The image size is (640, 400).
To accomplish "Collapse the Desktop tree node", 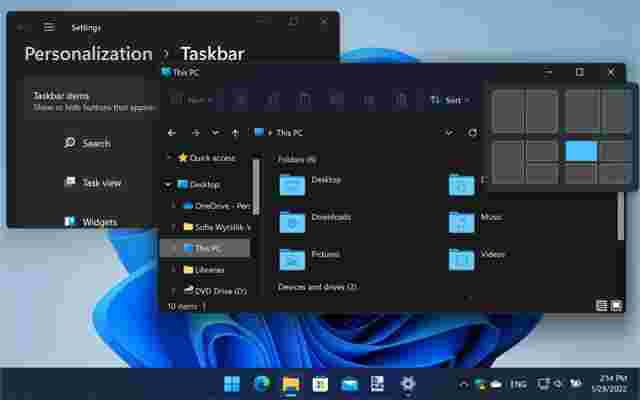I will [168, 185].
